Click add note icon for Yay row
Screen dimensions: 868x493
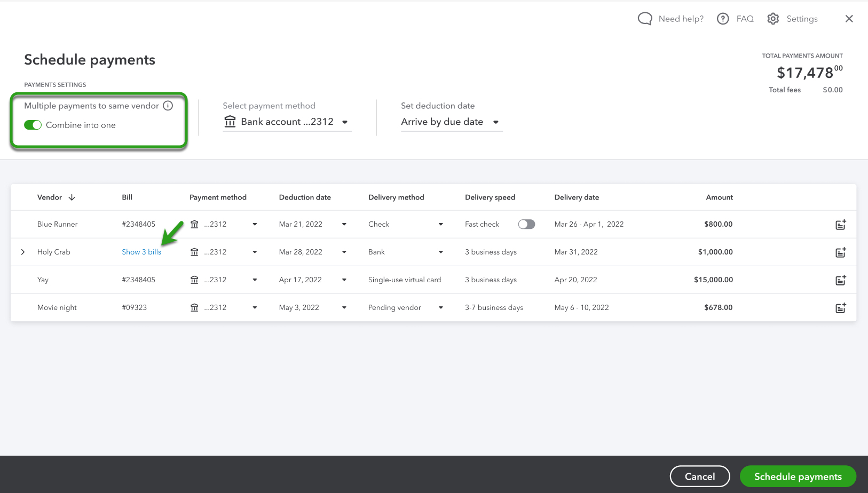click(x=840, y=280)
